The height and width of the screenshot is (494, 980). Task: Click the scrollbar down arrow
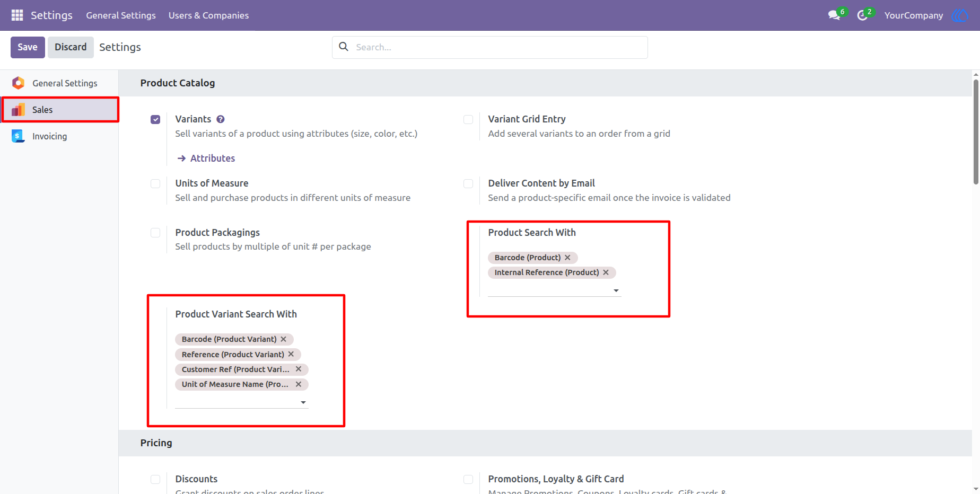point(976,489)
